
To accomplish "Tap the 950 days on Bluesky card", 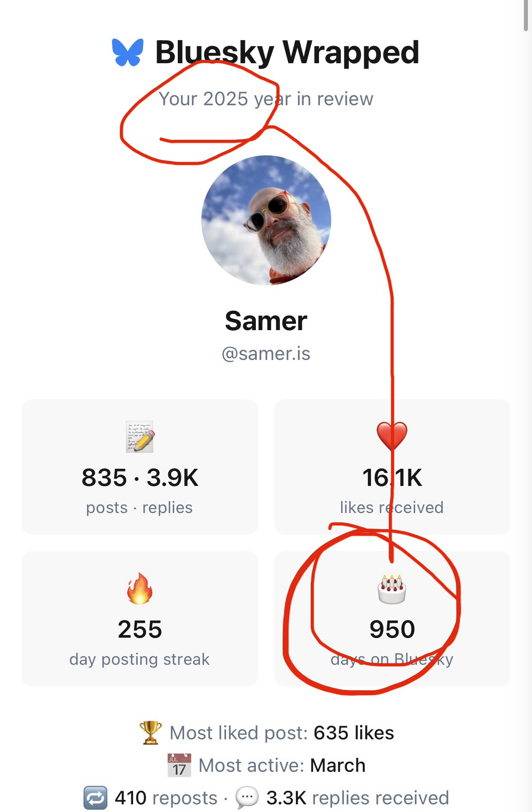I will point(392,619).
